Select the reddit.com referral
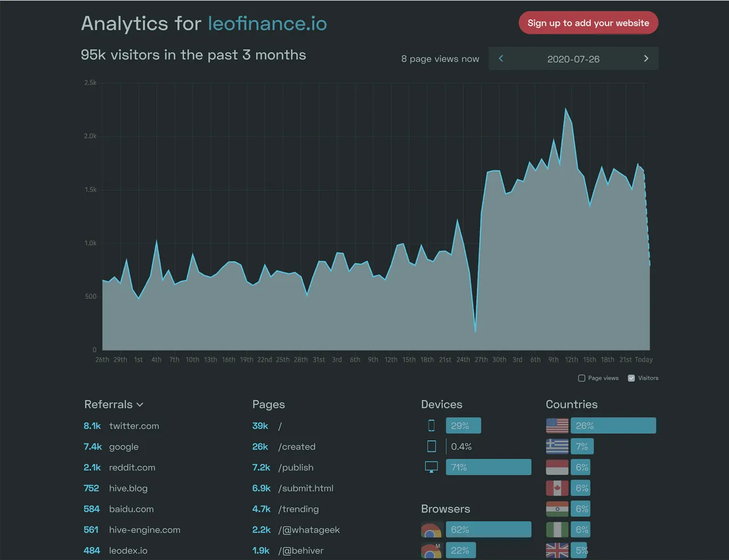Image resolution: width=729 pixels, height=560 pixels. pos(132,467)
